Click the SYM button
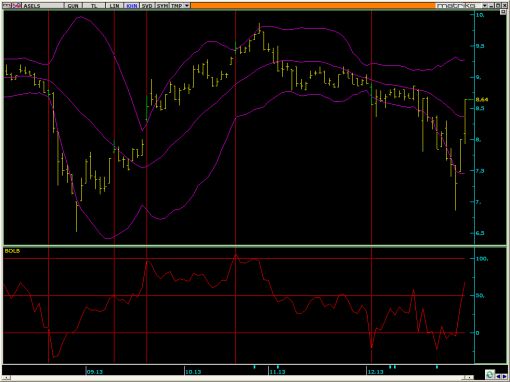The image size is (510, 382). (162, 6)
